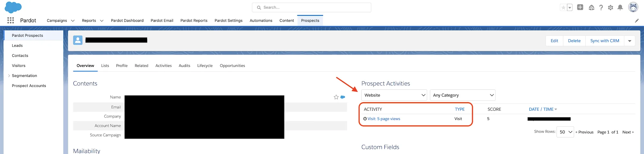The width and height of the screenshot is (644, 154).
Task: Select Pardot Prospects in sidebar
Action: point(33,35)
